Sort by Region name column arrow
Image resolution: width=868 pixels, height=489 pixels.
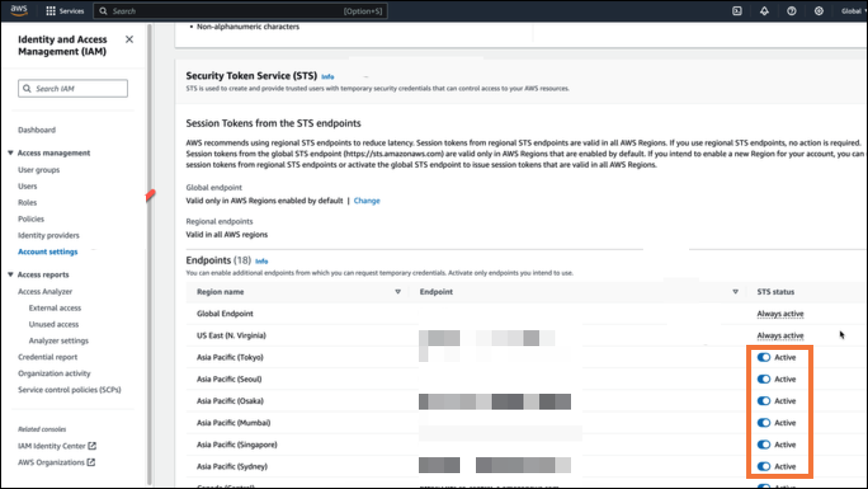[x=398, y=292]
